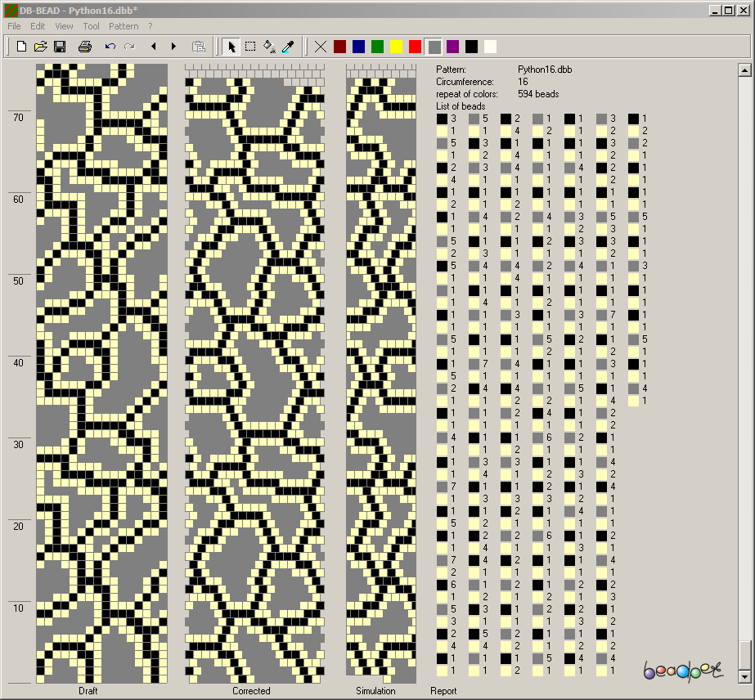Select the X no-color swatch
The width and height of the screenshot is (755, 700).
[321, 47]
